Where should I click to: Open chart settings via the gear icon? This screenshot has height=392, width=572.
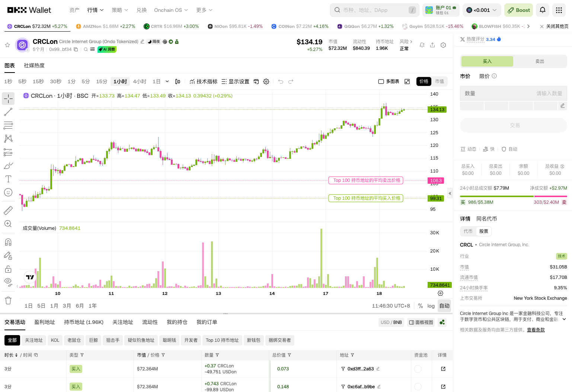pyautogui.click(x=266, y=81)
